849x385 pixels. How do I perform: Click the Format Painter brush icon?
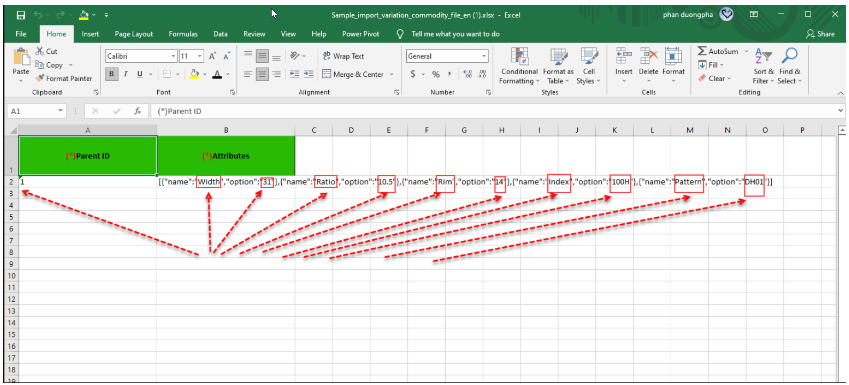tap(40, 79)
